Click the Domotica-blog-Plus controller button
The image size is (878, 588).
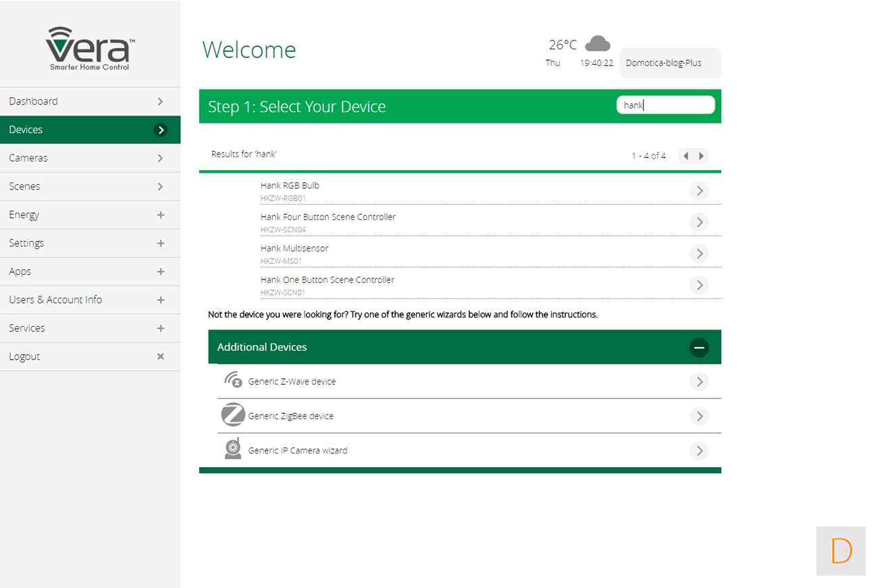coord(669,63)
